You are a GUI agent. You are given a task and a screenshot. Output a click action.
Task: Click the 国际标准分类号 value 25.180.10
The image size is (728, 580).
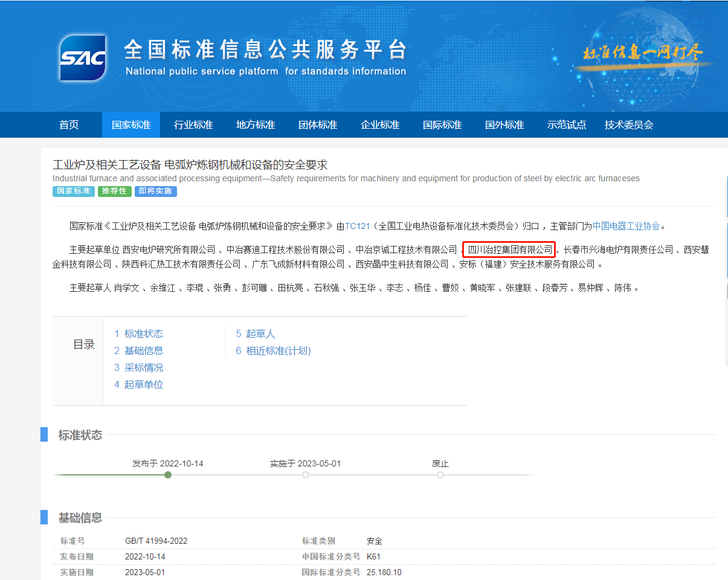click(384, 572)
